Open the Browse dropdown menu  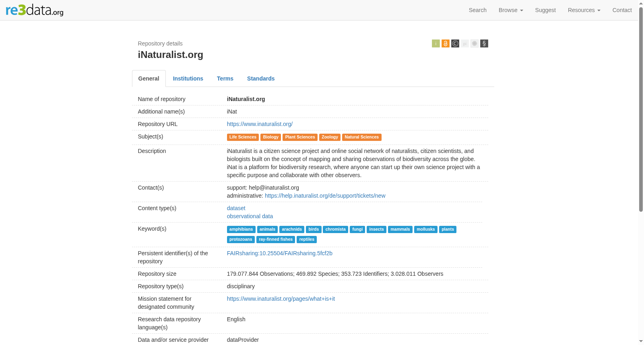511,10
